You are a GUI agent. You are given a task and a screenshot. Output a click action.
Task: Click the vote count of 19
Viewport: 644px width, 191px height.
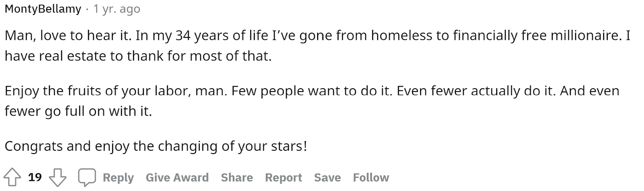pyautogui.click(x=35, y=177)
